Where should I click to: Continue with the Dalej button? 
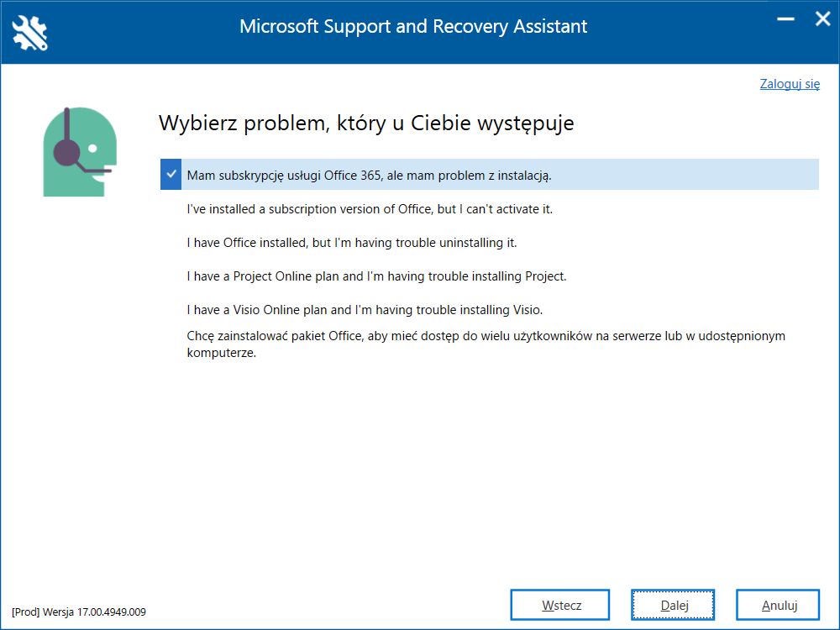[x=673, y=605]
